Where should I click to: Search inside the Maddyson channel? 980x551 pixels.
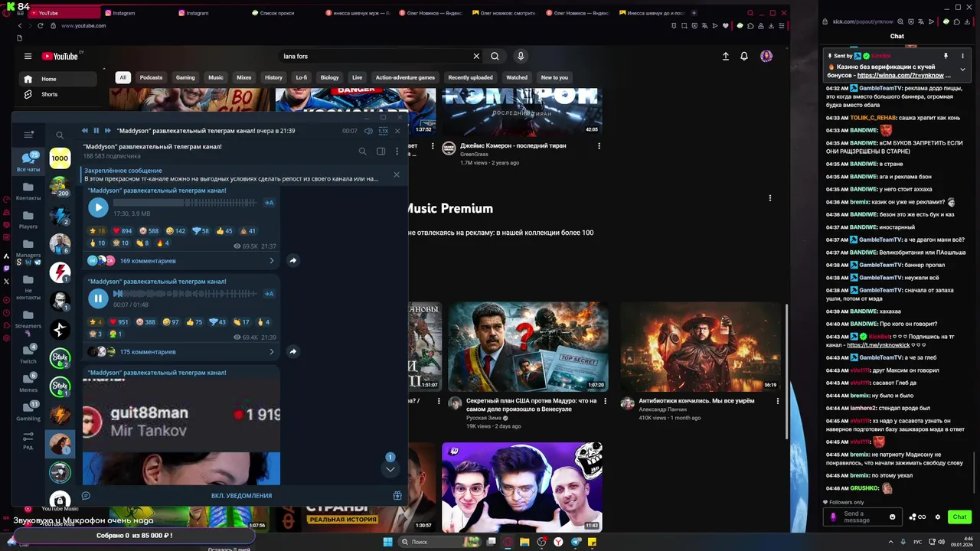click(x=363, y=152)
